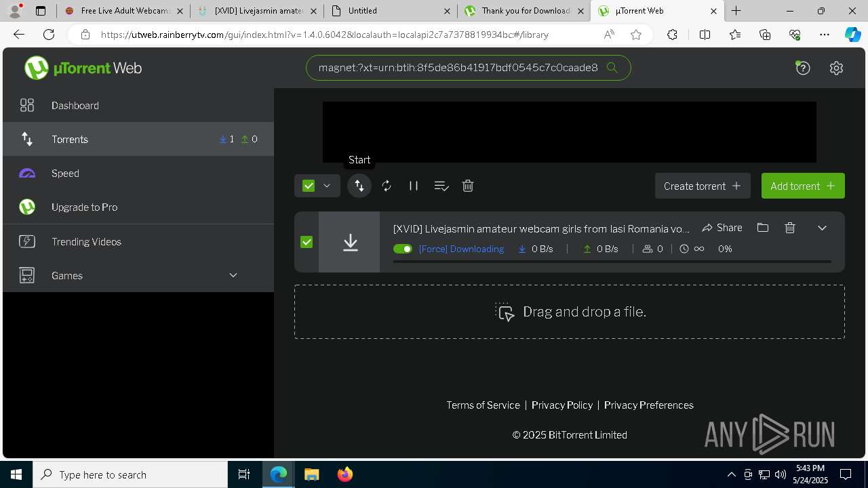
Task: Open the torrent's containing folder icon
Action: pyautogui.click(x=763, y=228)
